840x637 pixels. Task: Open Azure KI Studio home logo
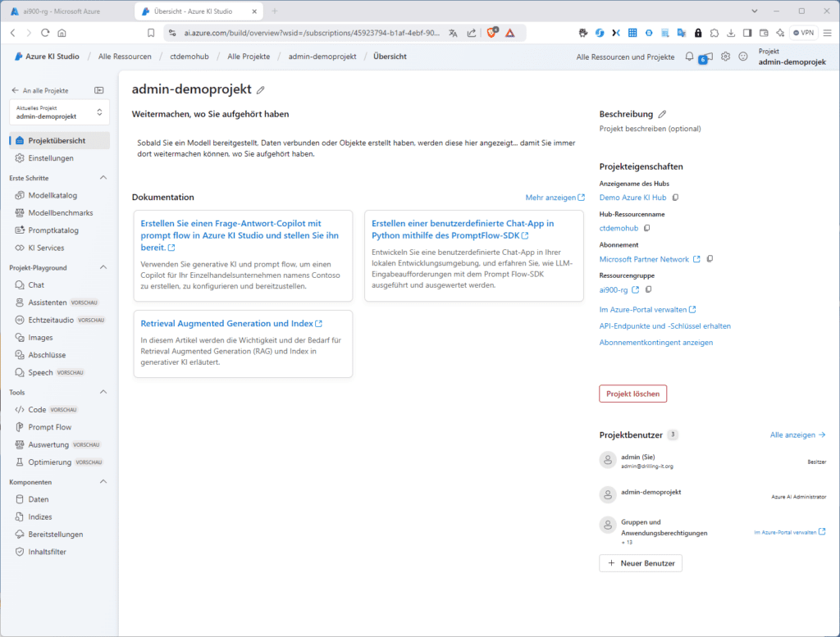tap(47, 57)
